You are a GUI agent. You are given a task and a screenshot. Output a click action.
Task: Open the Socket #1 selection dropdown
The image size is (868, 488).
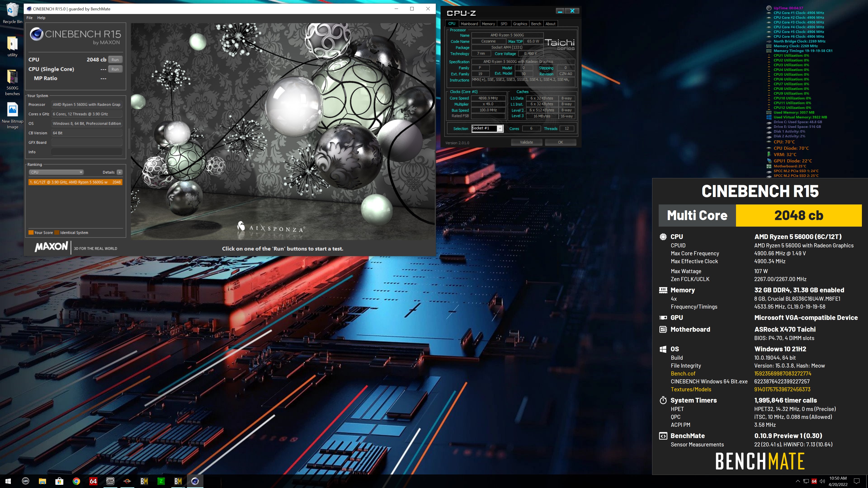tap(487, 128)
